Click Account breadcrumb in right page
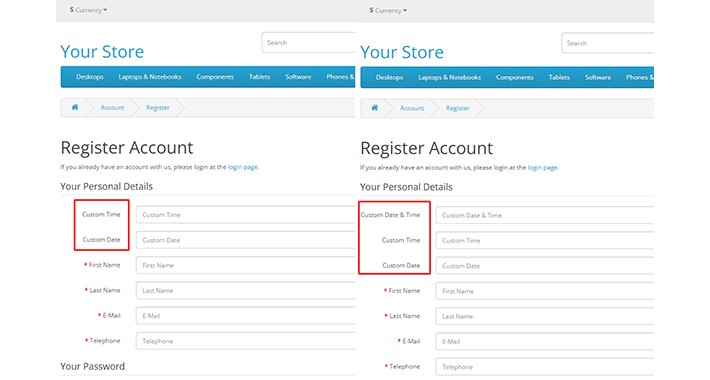Screen dimensions: 710x380 [x=412, y=108]
